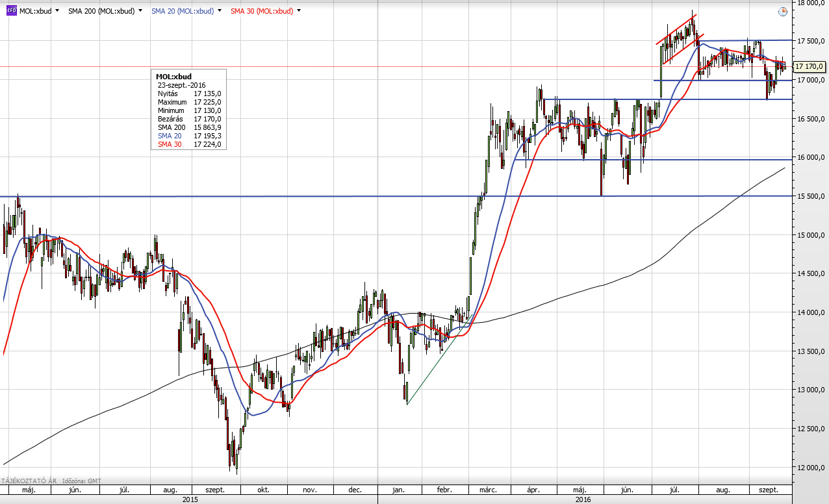Select the upper red channel line in July
Screen dimensions: 829x504
(x=676, y=29)
